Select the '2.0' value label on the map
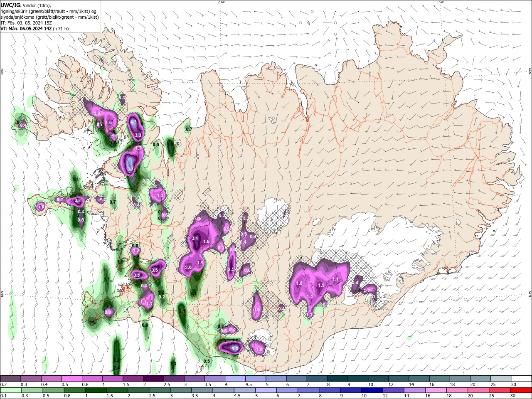532x399 pixels. point(188,268)
